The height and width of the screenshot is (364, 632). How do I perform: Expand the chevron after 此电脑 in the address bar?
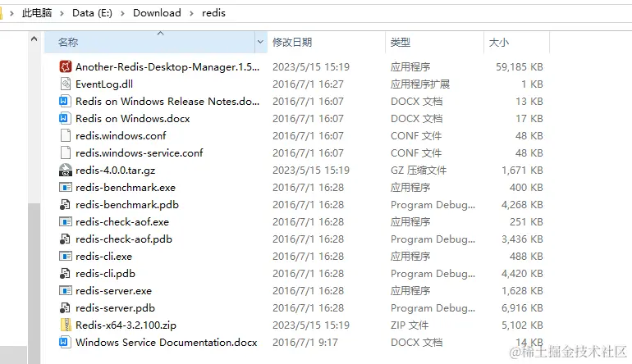(x=62, y=13)
